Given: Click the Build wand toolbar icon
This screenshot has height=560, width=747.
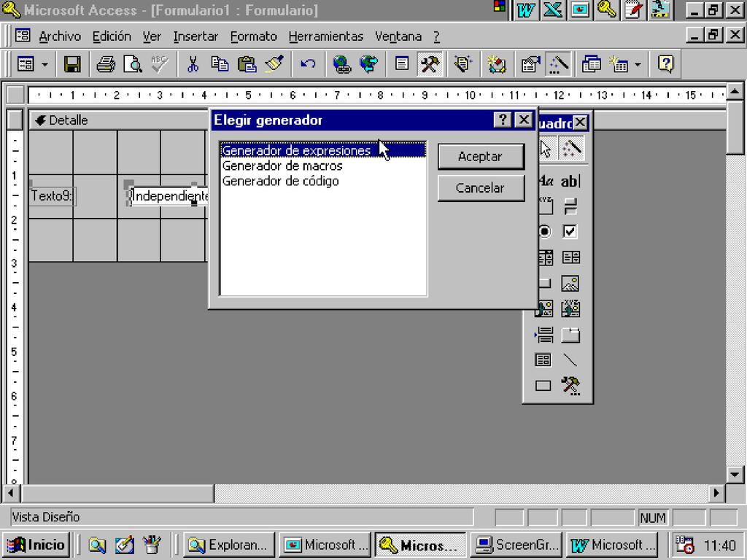Looking at the screenshot, I should click(558, 64).
